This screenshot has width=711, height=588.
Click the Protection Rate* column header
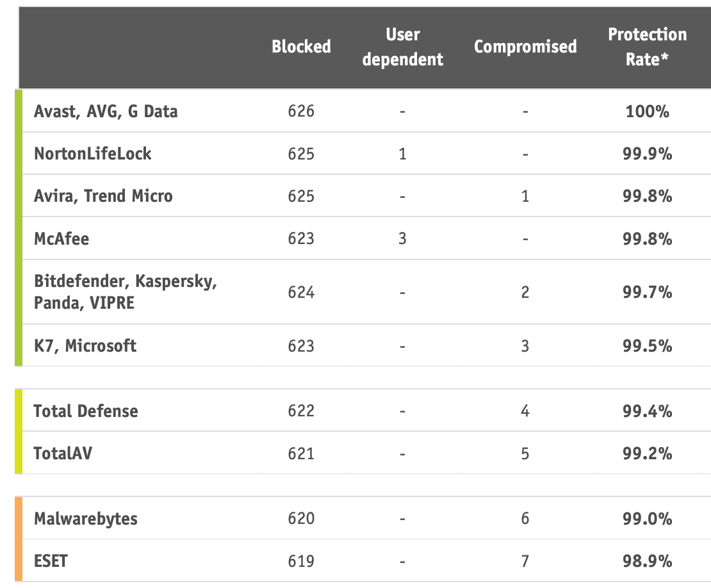[x=647, y=47]
